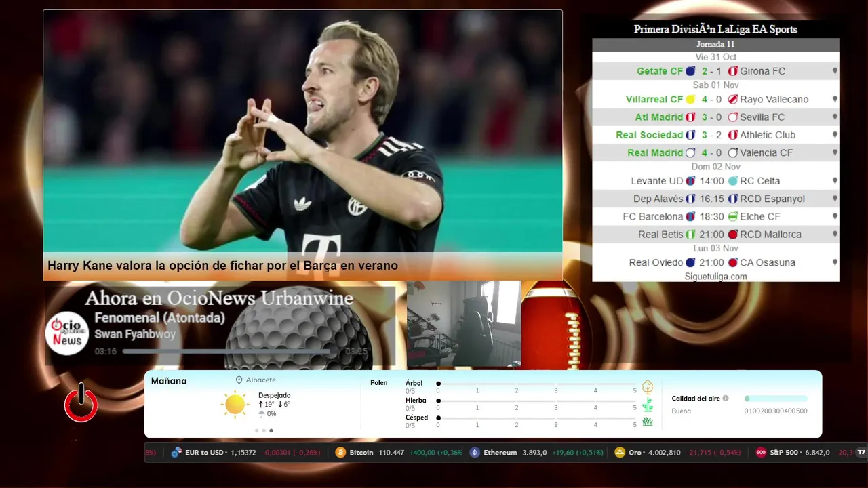Screen dimensions: 868x488
Task: Select the first weather carousel dot
Action: click(256, 430)
